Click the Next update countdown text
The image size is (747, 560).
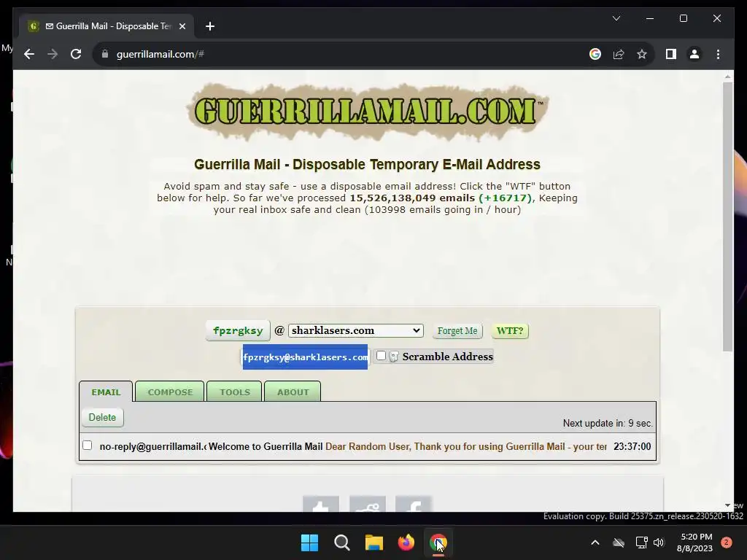point(608,424)
